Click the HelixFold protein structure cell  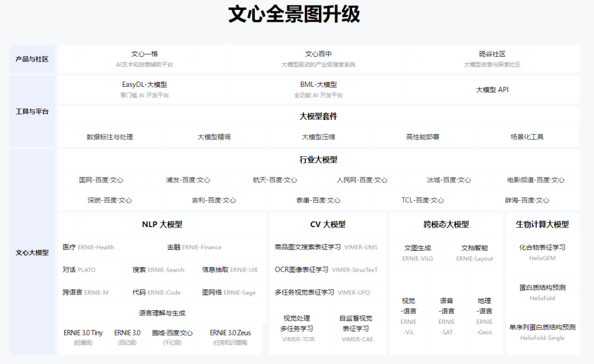coord(542,293)
